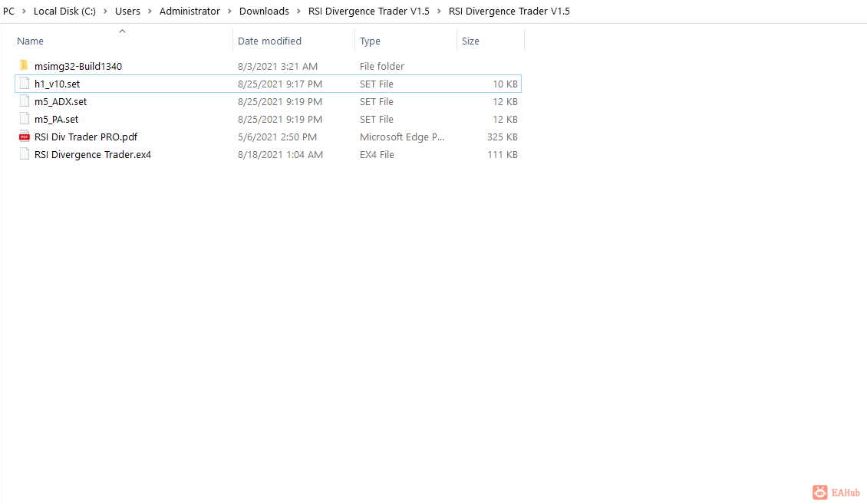Go to Administrator in the breadcrumb
867x504 pixels.
pyautogui.click(x=190, y=11)
